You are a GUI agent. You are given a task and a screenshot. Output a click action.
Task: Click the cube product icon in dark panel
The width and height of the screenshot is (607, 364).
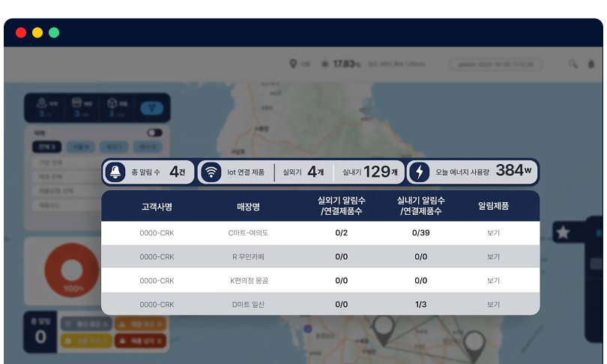112,103
